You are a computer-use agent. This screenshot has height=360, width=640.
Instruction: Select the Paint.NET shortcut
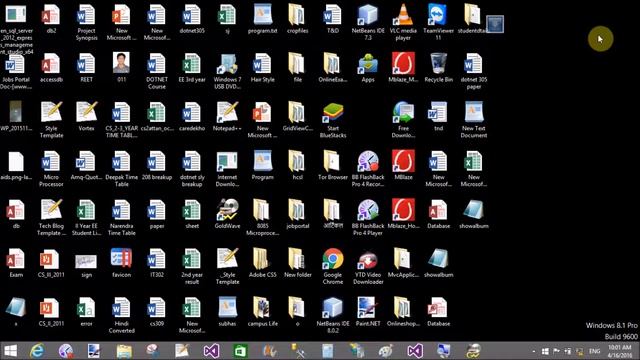click(x=368, y=311)
